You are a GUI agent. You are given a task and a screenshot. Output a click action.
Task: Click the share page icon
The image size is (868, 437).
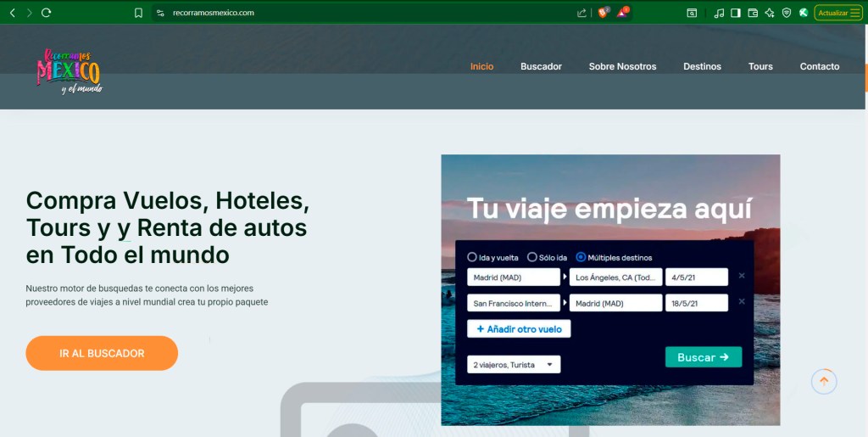581,13
